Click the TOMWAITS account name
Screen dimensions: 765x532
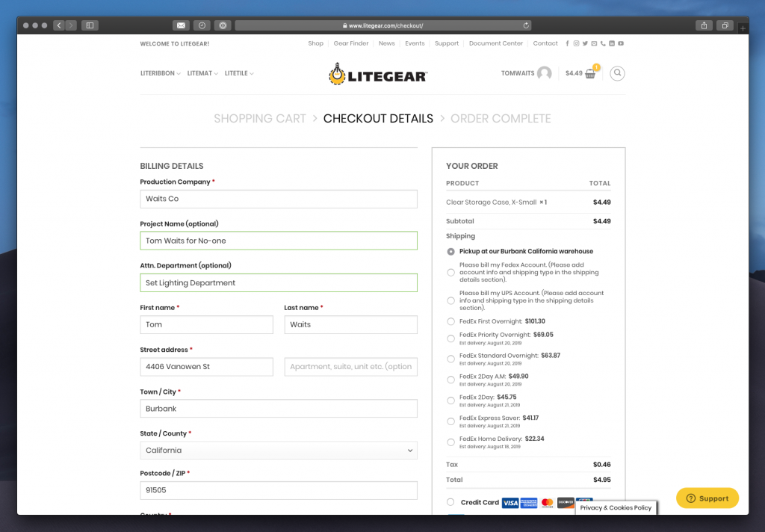[518, 73]
